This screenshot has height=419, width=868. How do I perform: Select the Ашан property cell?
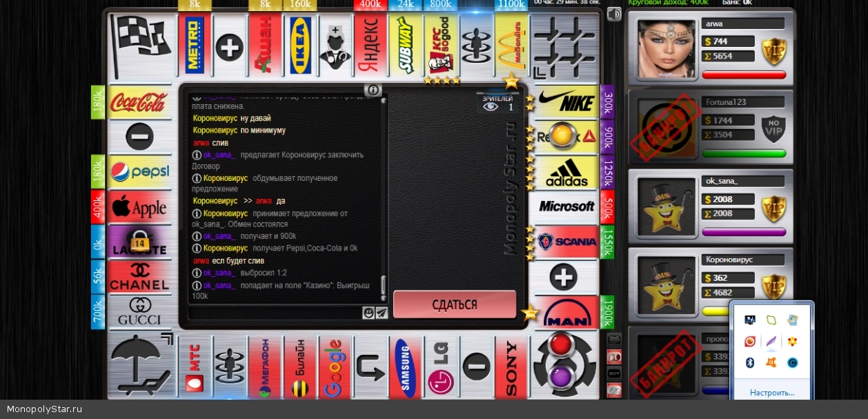(x=265, y=46)
